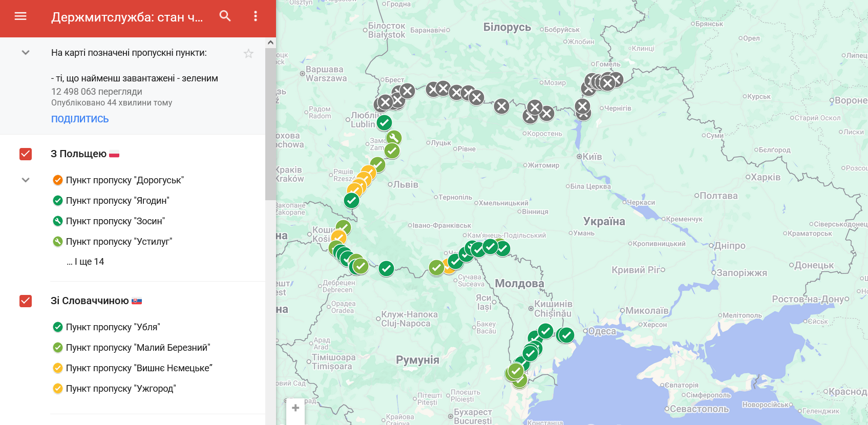Click the sidebar vertical scrollbar thumb
This screenshot has height=425, width=868.
270,124
